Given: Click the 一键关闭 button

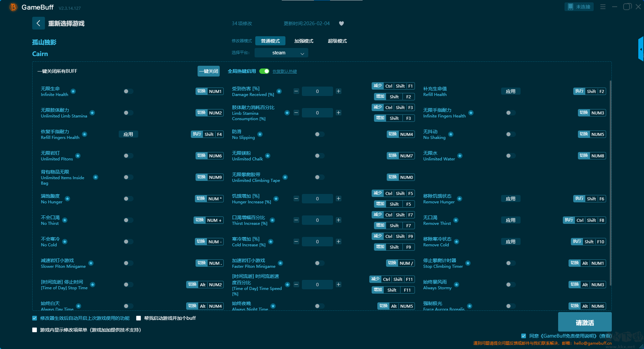Looking at the screenshot, I should [x=208, y=71].
